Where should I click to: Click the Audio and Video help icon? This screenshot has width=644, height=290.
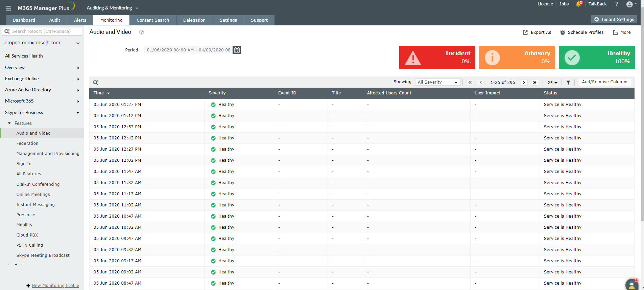click(142, 32)
